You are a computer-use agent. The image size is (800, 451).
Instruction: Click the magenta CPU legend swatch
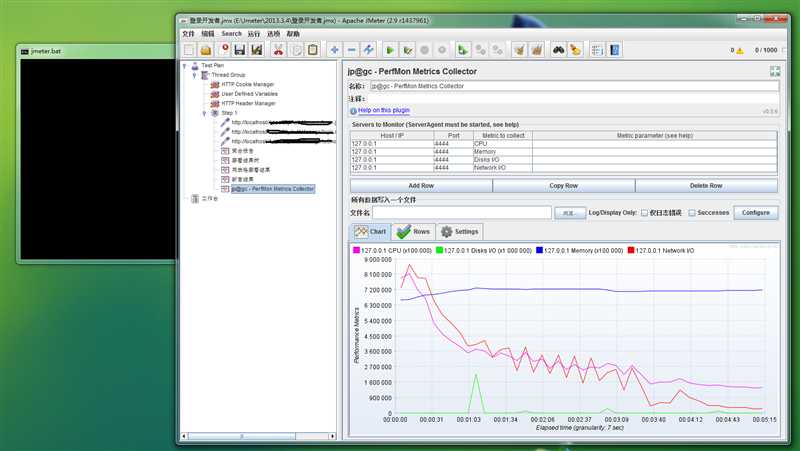pos(356,250)
